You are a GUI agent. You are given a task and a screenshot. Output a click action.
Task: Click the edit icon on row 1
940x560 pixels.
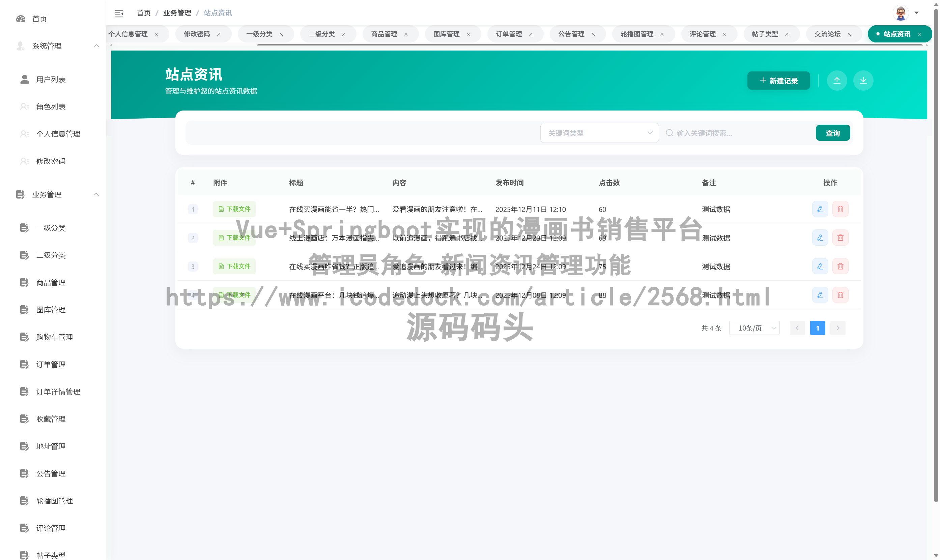(x=820, y=209)
